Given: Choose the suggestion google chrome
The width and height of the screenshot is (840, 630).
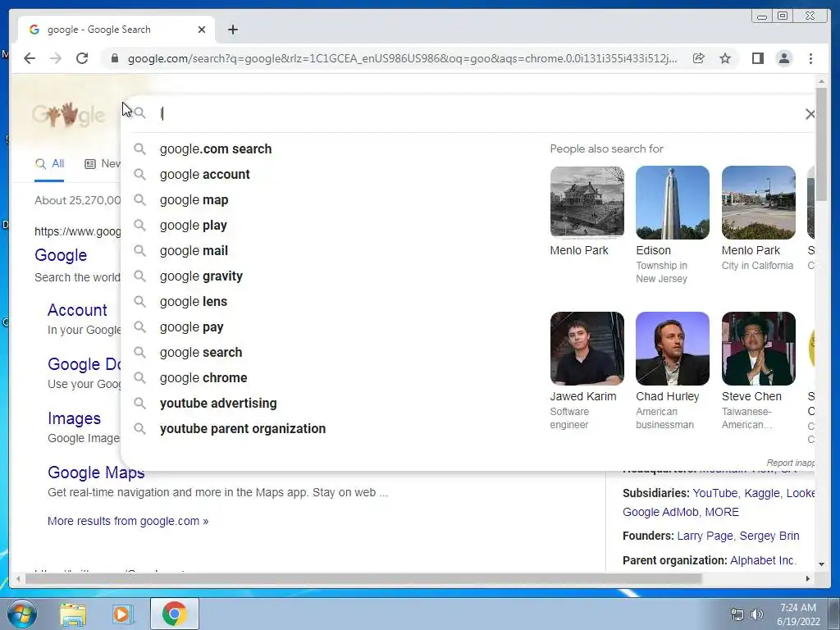Looking at the screenshot, I should 203,377.
